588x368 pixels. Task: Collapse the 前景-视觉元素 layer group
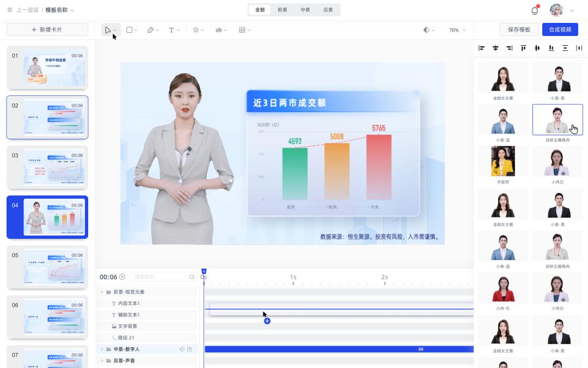pyautogui.click(x=101, y=292)
